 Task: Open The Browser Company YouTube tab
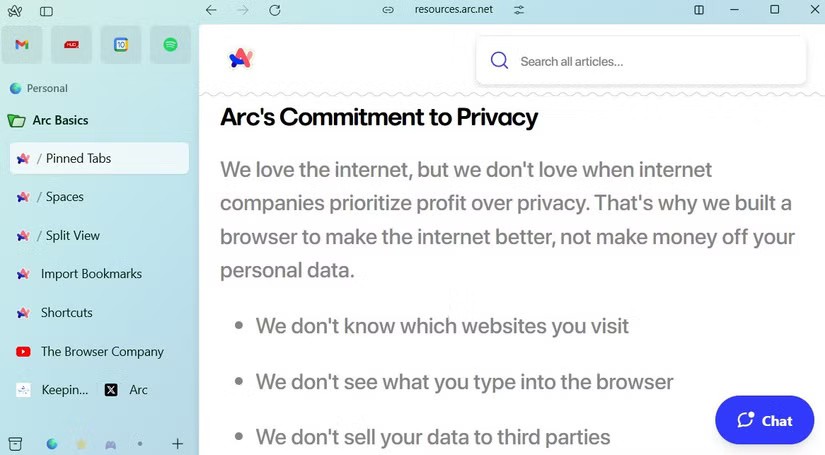101,352
